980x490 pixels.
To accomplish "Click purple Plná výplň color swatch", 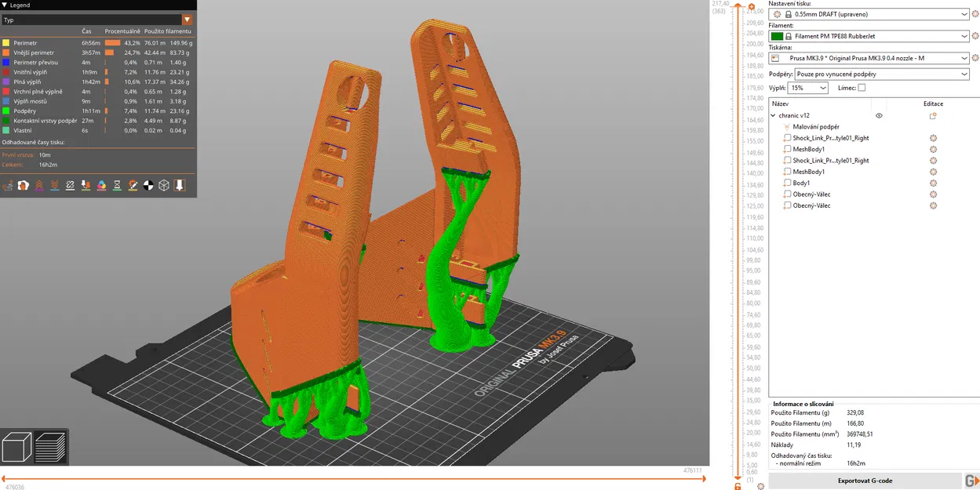I will click(x=6, y=82).
